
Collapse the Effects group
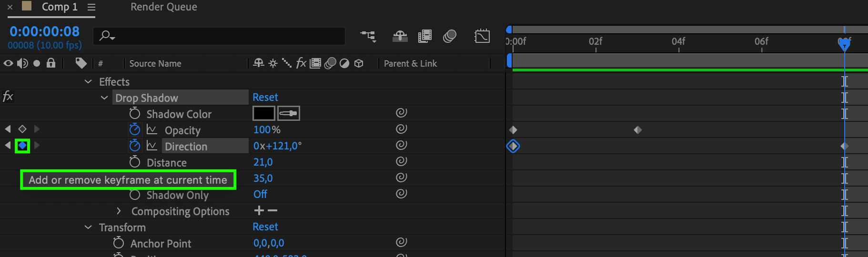(88, 81)
